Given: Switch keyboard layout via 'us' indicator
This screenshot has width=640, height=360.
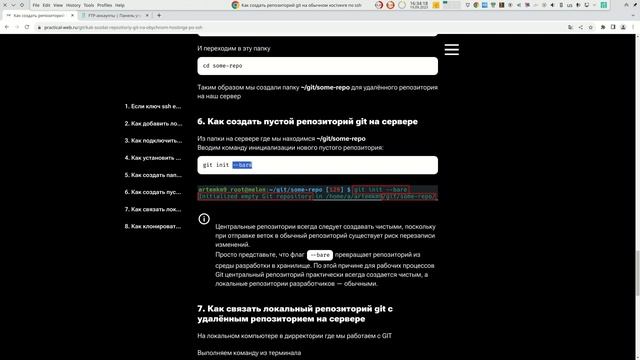Looking at the screenshot, I should click(x=569, y=5).
